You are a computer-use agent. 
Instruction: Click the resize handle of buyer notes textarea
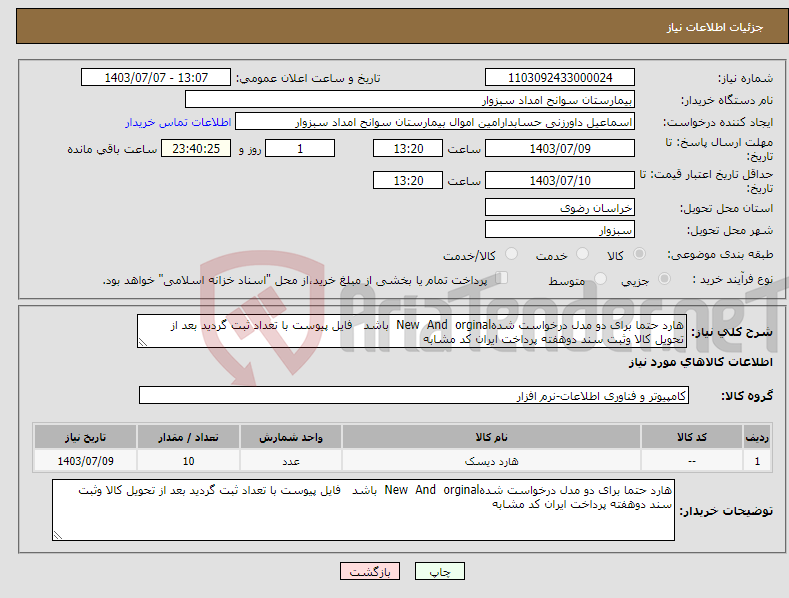(58, 536)
